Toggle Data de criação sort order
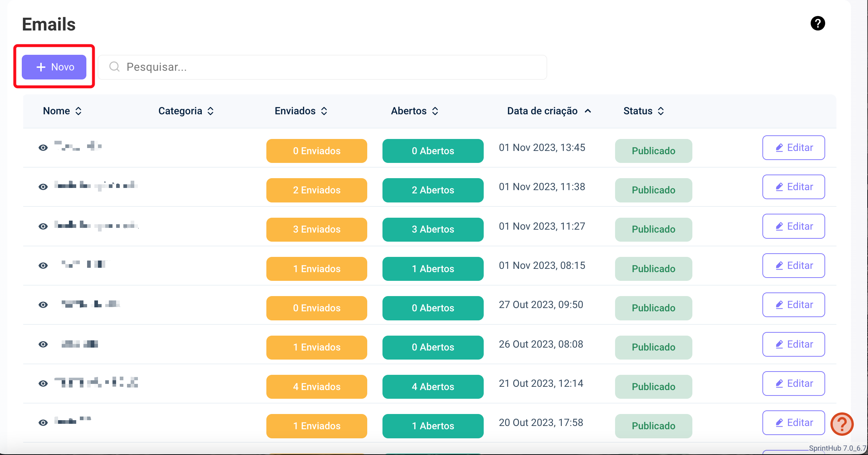868x455 pixels. (549, 111)
